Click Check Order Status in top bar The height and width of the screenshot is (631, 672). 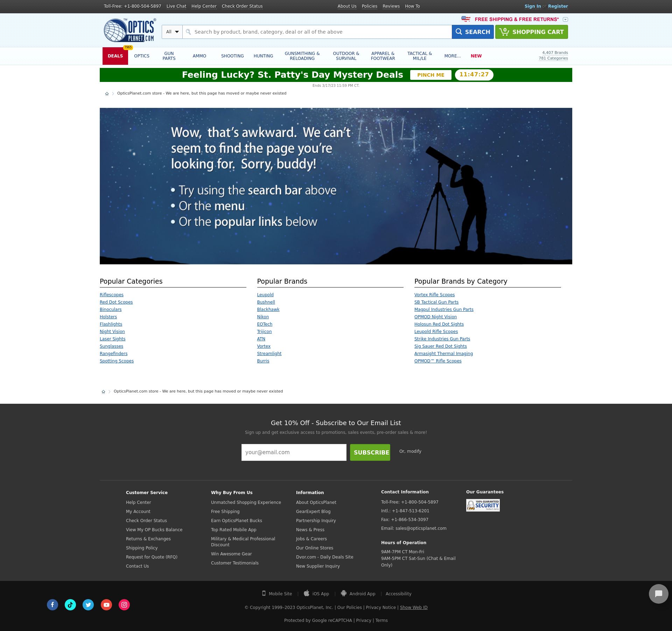pyautogui.click(x=242, y=6)
